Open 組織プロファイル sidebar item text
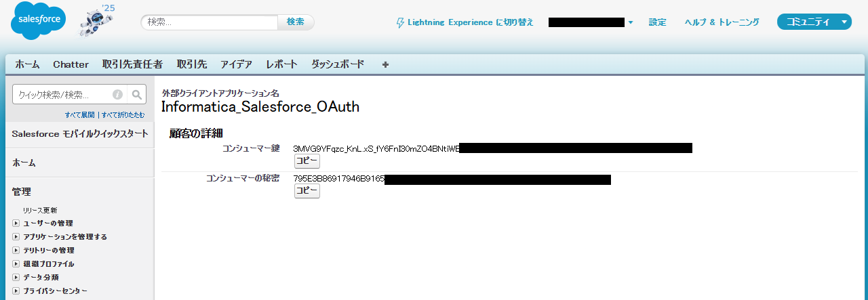868x300 pixels. (49, 264)
